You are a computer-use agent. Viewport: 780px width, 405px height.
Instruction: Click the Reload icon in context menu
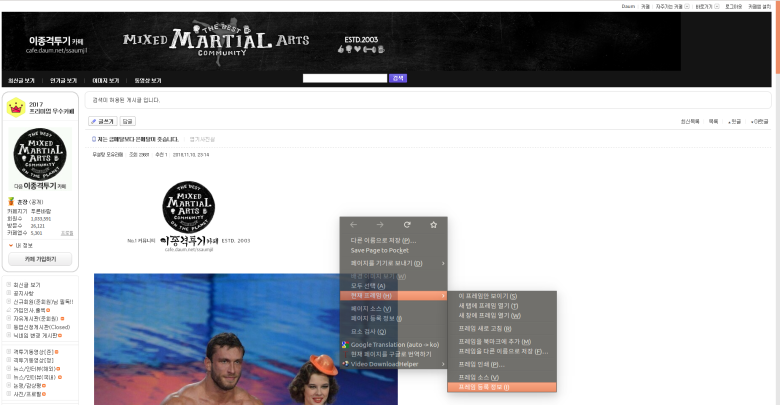406,225
